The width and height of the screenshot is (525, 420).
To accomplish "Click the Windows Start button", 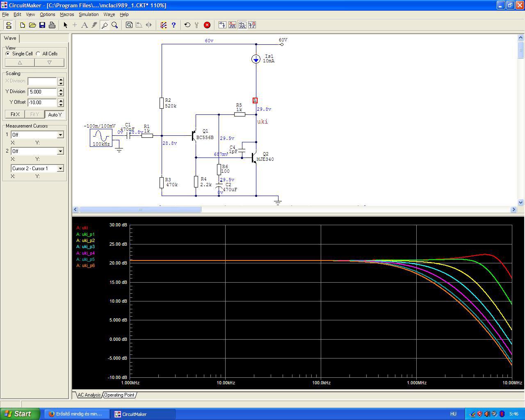I will [x=20, y=414].
